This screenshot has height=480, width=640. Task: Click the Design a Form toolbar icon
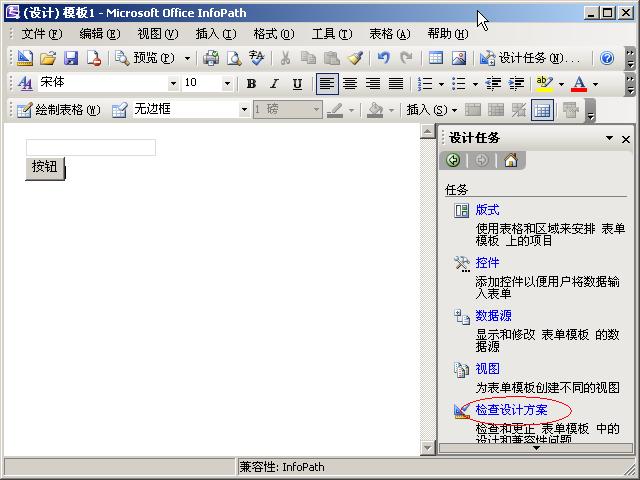pyautogui.click(x=25, y=58)
